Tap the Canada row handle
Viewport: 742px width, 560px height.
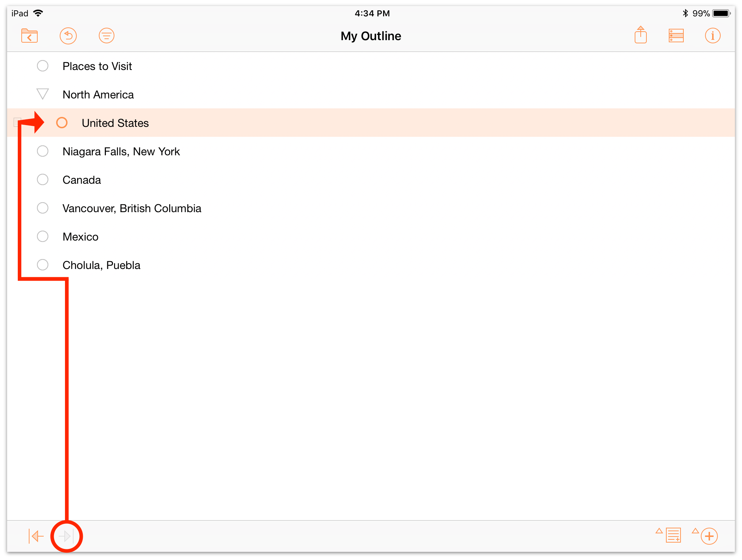click(43, 179)
